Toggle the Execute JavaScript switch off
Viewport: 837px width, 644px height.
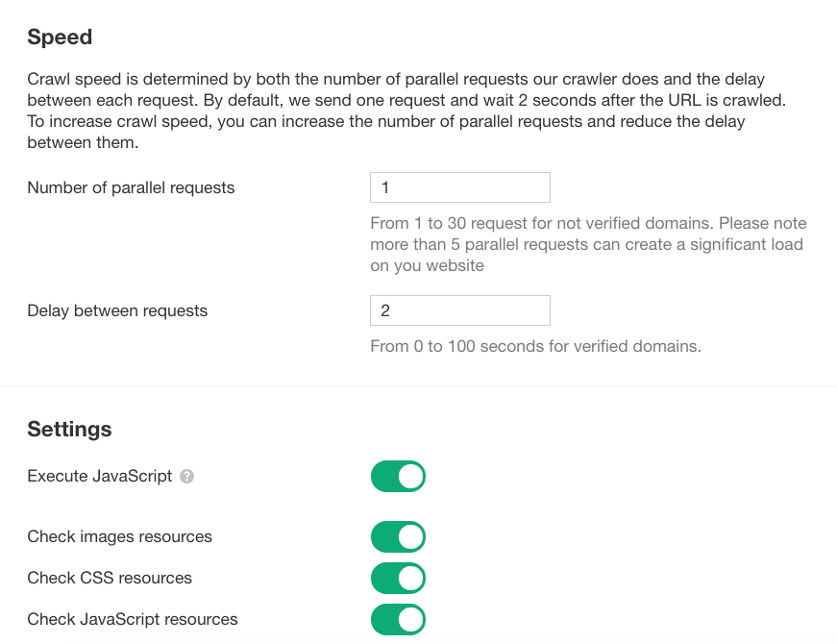point(398,476)
